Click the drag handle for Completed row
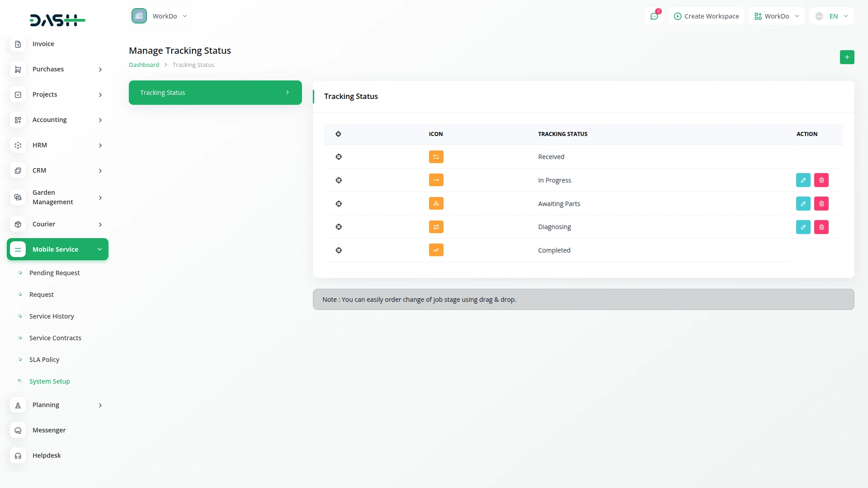The height and width of the screenshot is (488, 868). pyautogui.click(x=339, y=250)
